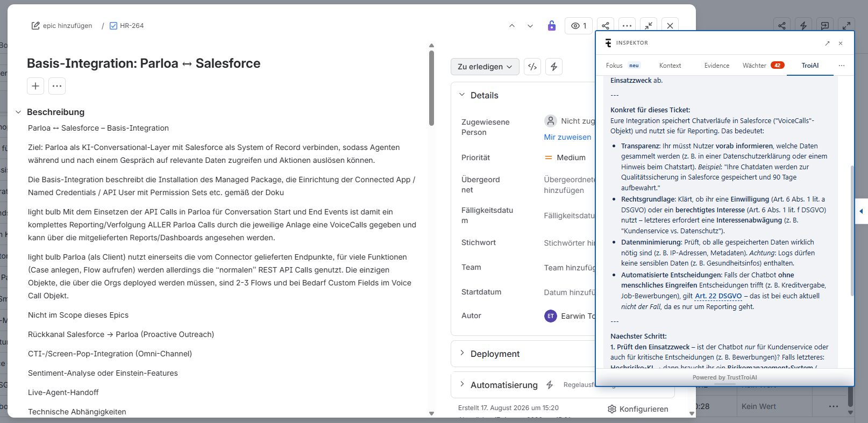Screen dimensions: 868x423
Task: Select the Medium priority value
Action: pyautogui.click(x=565, y=157)
